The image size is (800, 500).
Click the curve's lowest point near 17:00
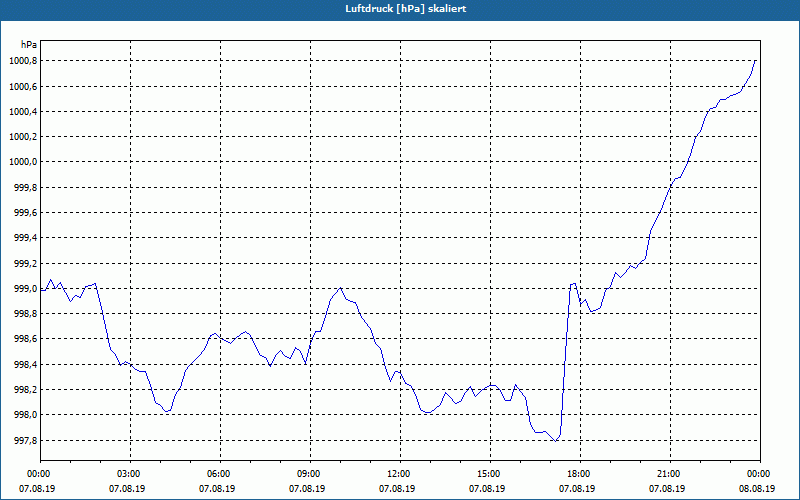[x=556, y=441]
